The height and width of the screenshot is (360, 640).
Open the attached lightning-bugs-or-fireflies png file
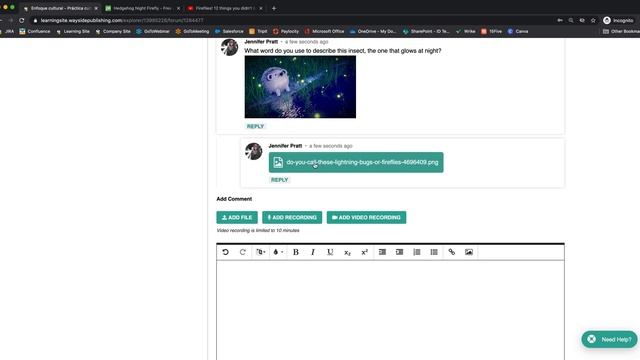pos(356,162)
